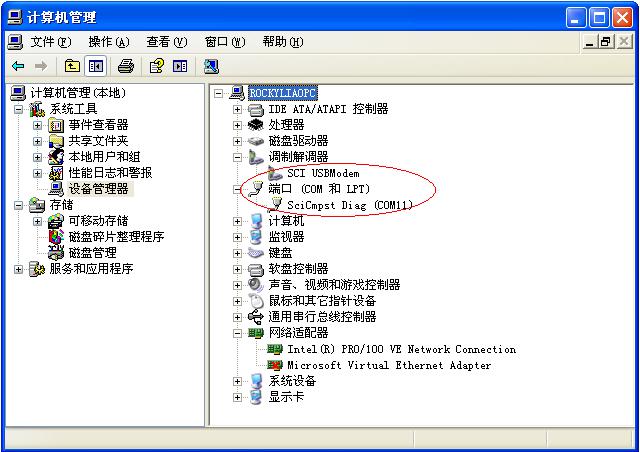
Task: Expand the 处理器 node
Action: 237,125
